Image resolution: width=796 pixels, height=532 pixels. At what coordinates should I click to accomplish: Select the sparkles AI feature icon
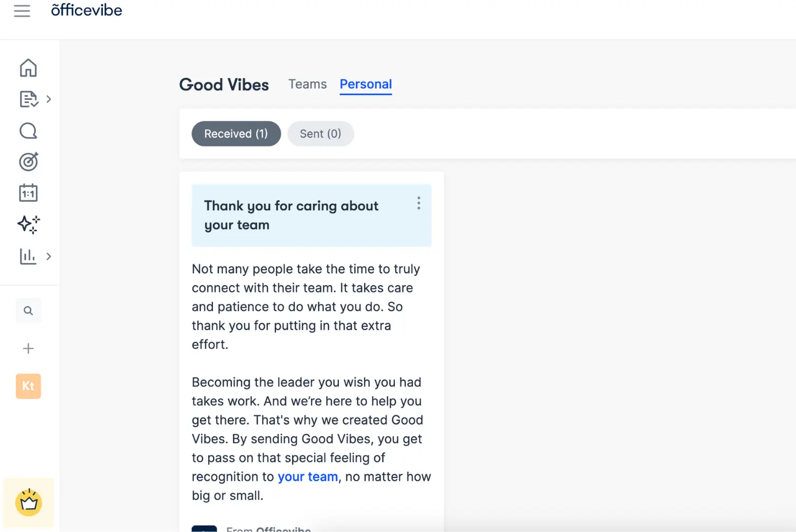pyautogui.click(x=28, y=224)
